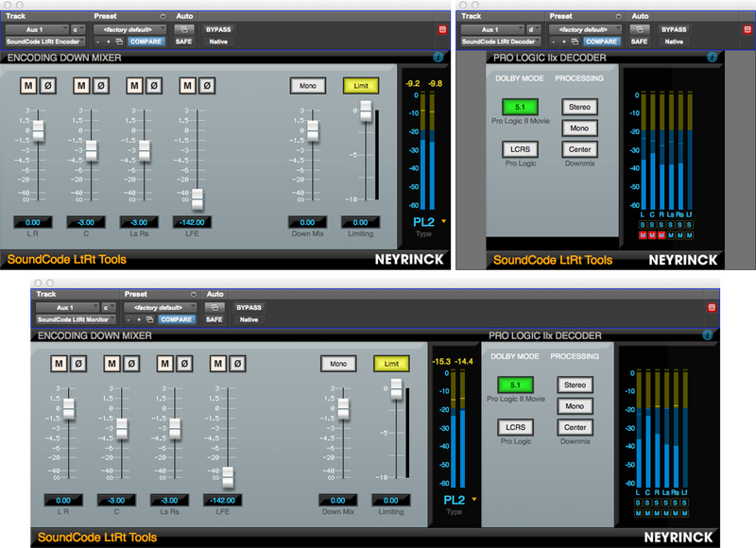
Task: Click the LFE value field -142.00 in Encoder
Action: [x=192, y=222]
